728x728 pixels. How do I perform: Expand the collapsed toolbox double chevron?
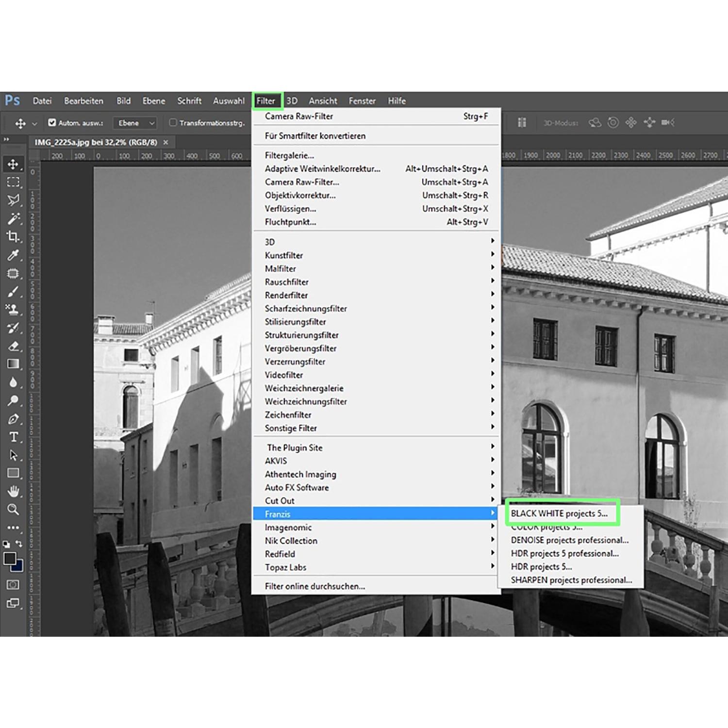click(6, 140)
